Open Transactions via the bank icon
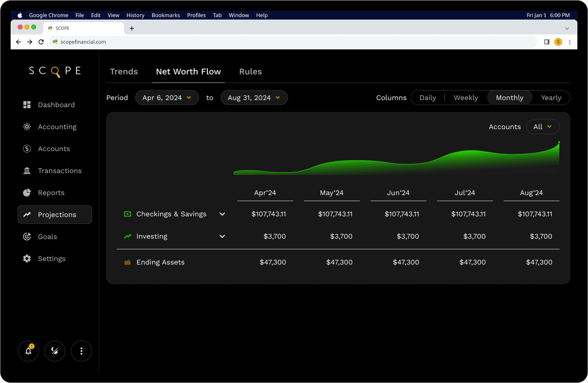The width and height of the screenshot is (588, 383). (27, 171)
